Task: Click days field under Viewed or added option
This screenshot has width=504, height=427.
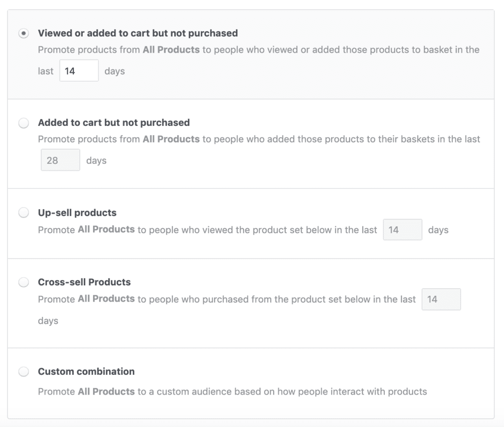Action: coord(79,71)
